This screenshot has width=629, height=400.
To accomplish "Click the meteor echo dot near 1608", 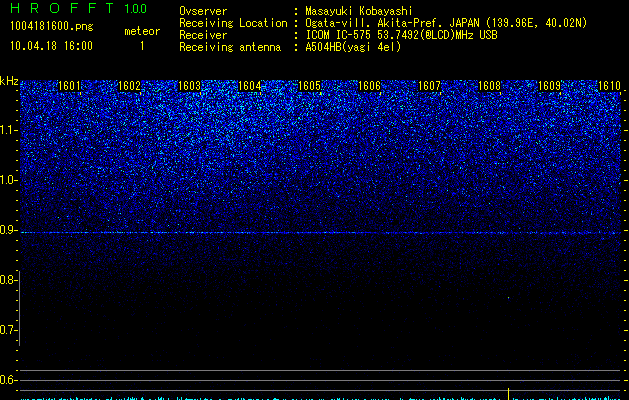I will click(x=508, y=298).
